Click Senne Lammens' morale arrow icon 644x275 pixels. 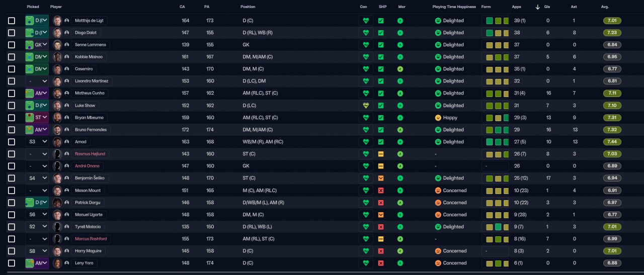(400, 45)
